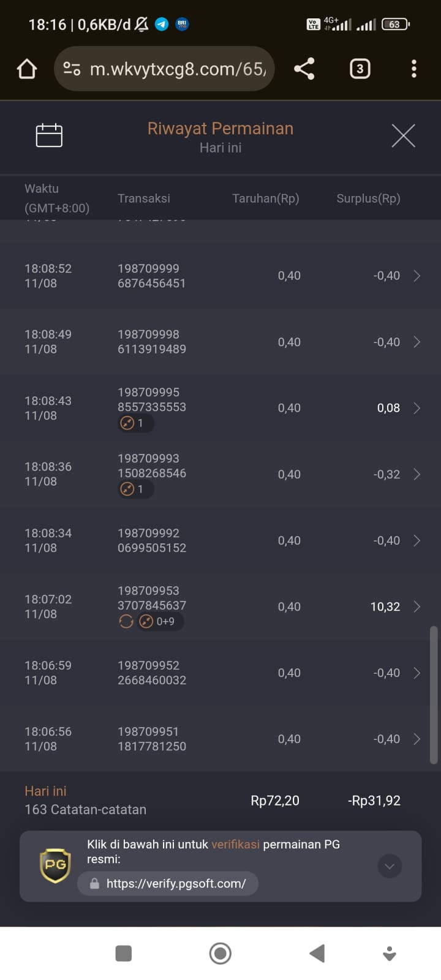441x980 pixels.
Task: Collapse the PG verification banner using the chevron
Action: [390, 866]
